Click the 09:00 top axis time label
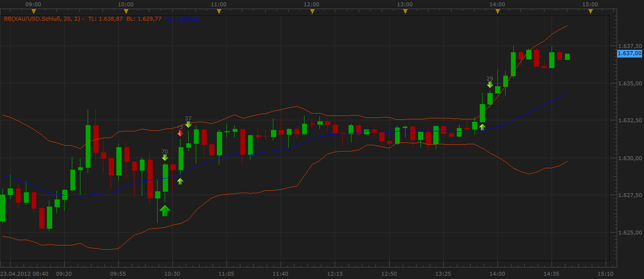The height and width of the screenshot is (279, 644). (33, 4)
